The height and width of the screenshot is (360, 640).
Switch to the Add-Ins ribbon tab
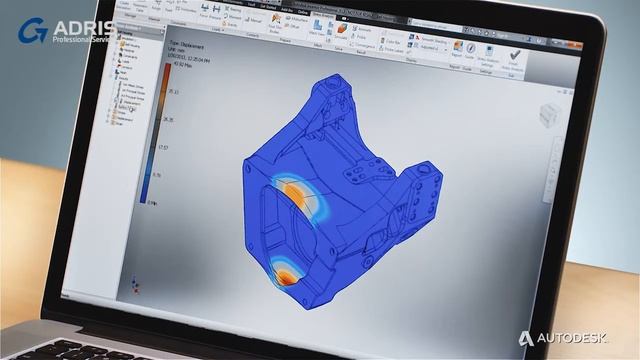coord(287,10)
